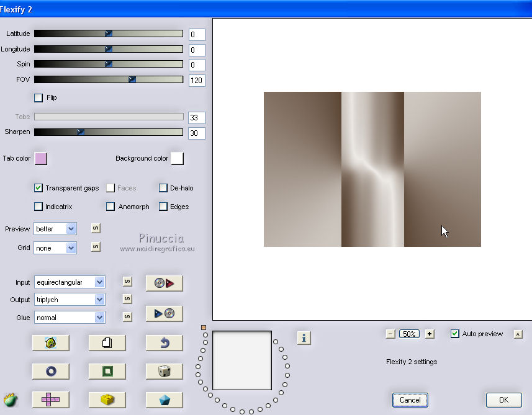Click the 50% zoom level button
532x415 pixels.
(x=409, y=334)
